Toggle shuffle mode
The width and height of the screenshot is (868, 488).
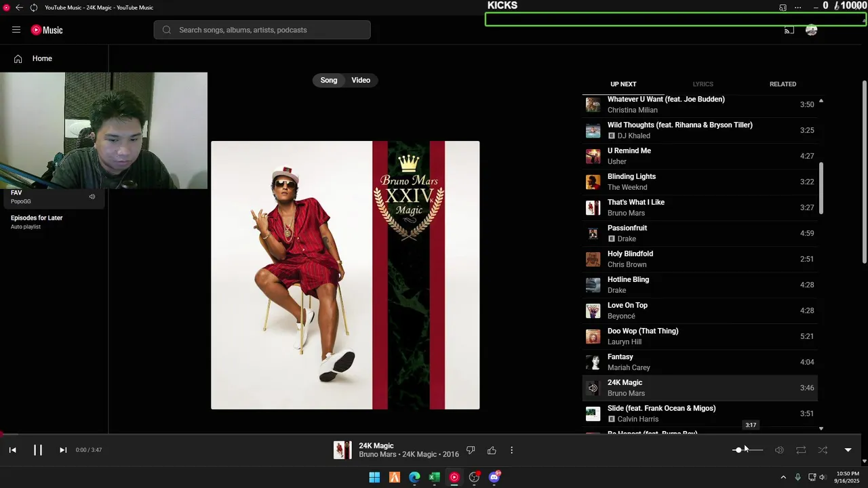point(823,450)
